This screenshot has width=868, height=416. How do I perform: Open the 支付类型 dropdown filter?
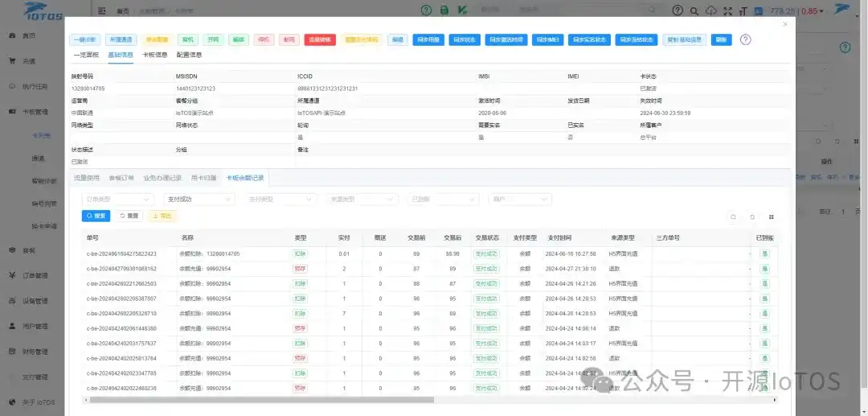(x=280, y=199)
